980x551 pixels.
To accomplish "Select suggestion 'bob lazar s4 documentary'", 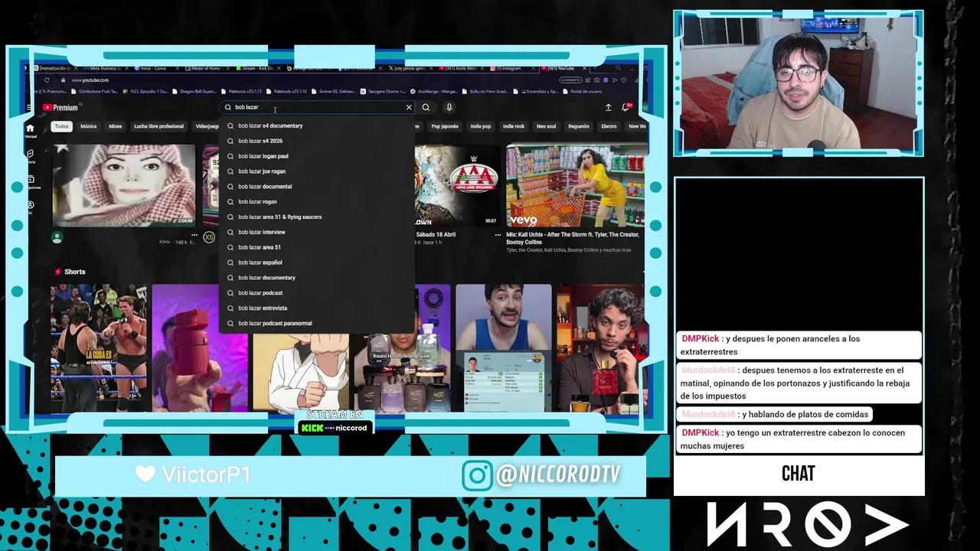I will (x=316, y=126).
